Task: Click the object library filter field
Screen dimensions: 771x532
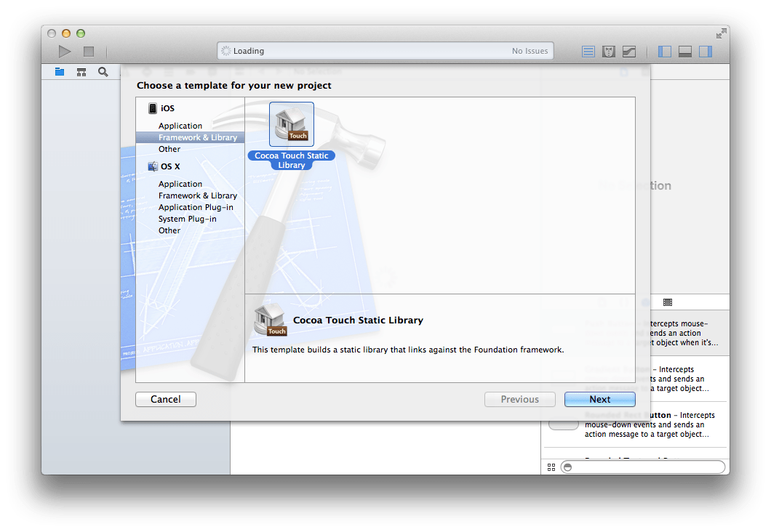Action: pyautogui.click(x=643, y=467)
